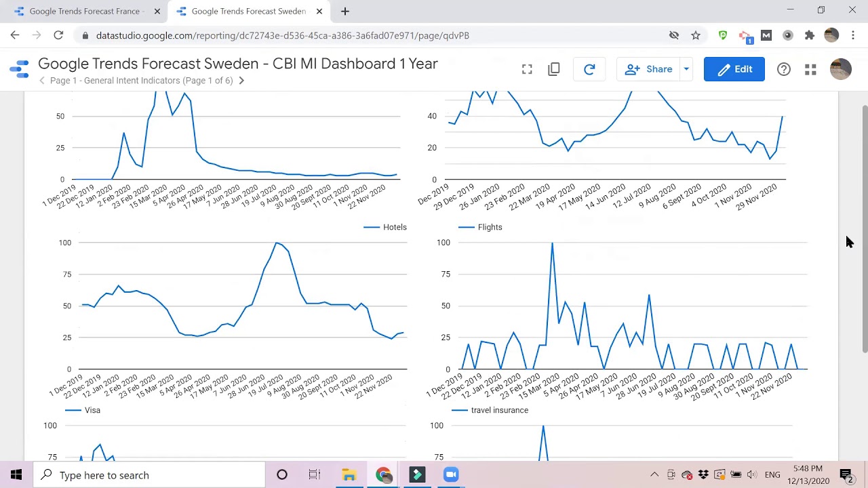Open Cortana from the taskbar
The height and width of the screenshot is (488, 868).
(281, 475)
